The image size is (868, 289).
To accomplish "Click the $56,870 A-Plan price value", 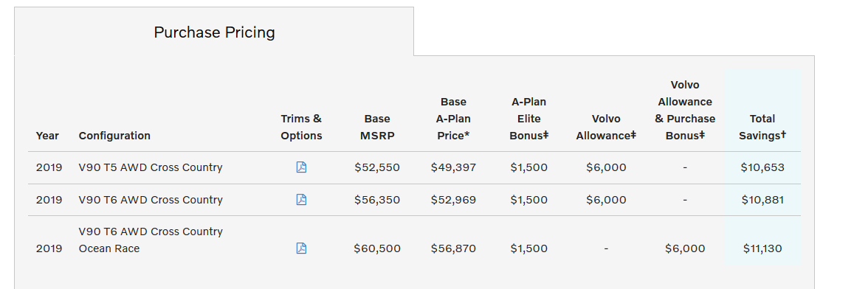I will pos(453,248).
